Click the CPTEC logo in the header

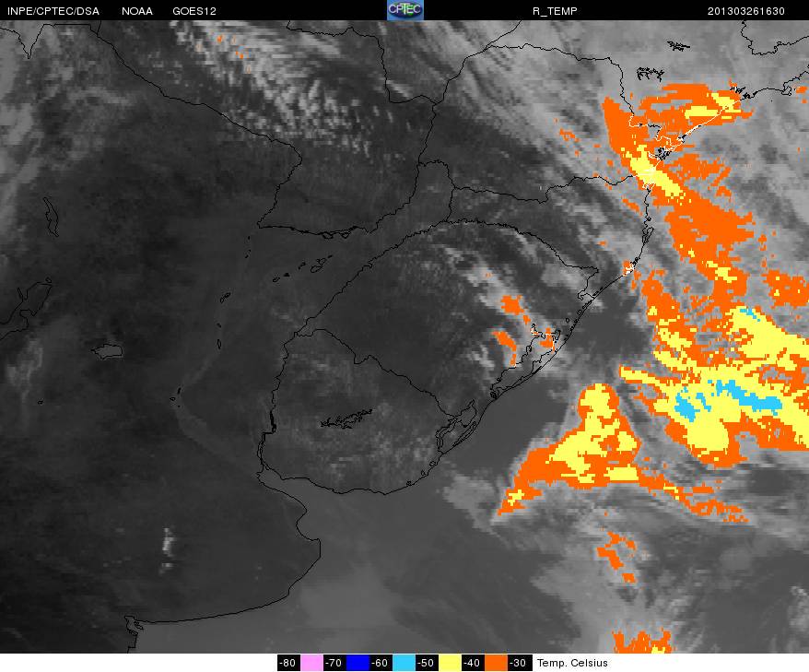[405, 10]
